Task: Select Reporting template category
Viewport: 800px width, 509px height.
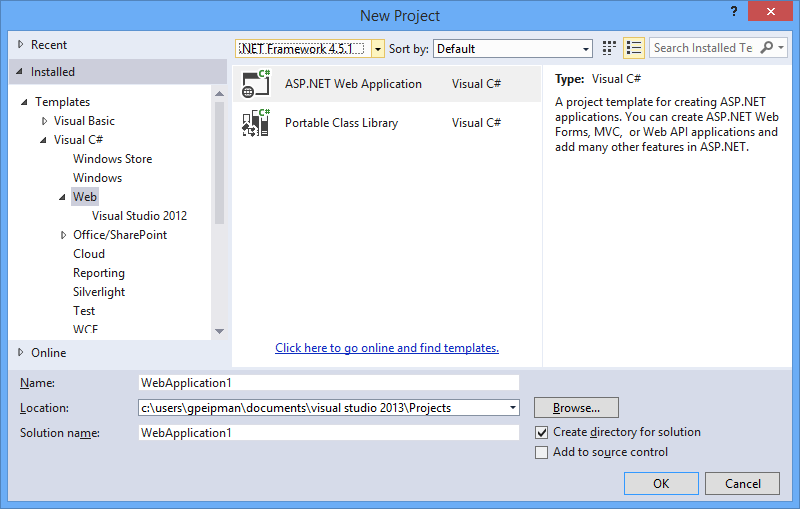Action: [x=99, y=273]
